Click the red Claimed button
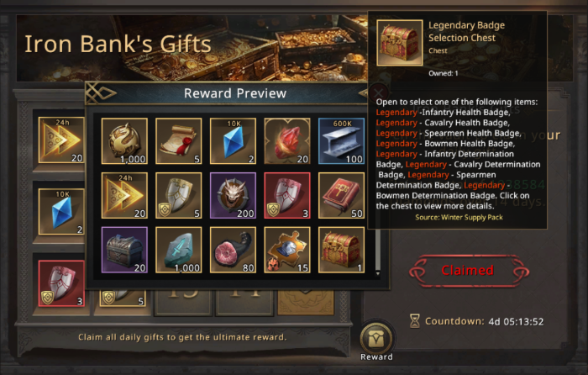 click(469, 271)
